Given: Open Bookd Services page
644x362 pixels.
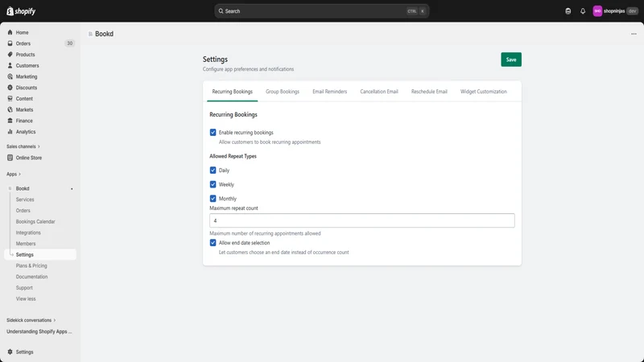Looking at the screenshot, I should (25, 200).
